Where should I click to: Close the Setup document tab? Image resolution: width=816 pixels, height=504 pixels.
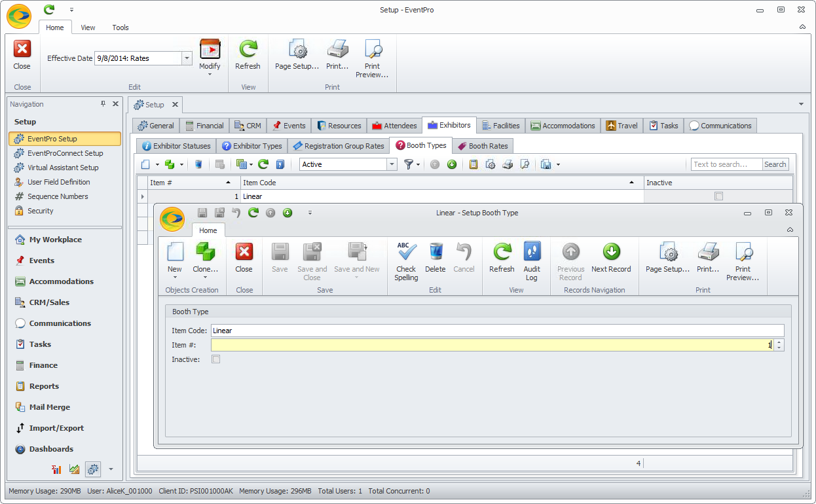[x=175, y=105]
